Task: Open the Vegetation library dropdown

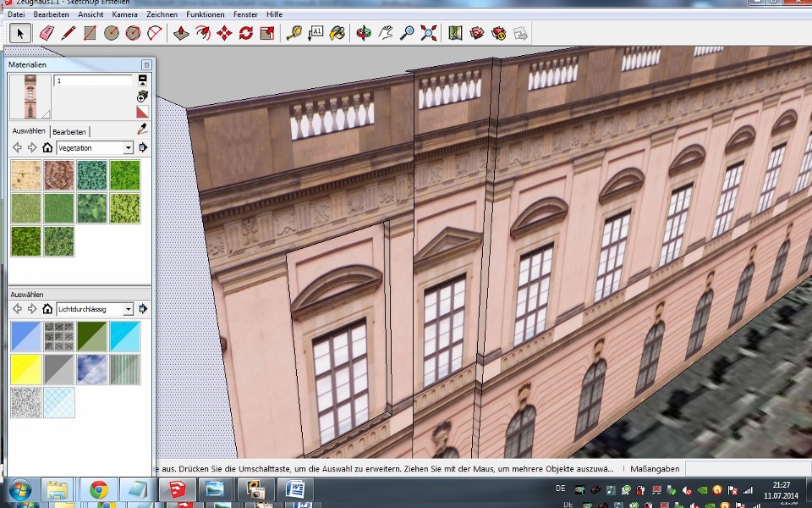Action: coord(128,147)
